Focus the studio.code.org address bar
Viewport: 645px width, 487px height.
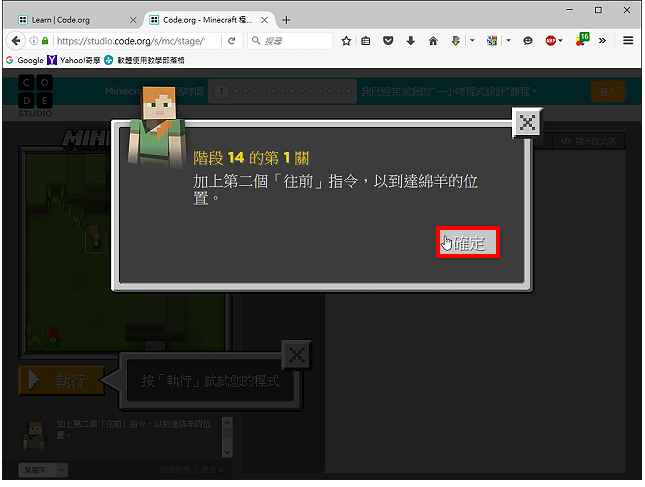point(136,41)
